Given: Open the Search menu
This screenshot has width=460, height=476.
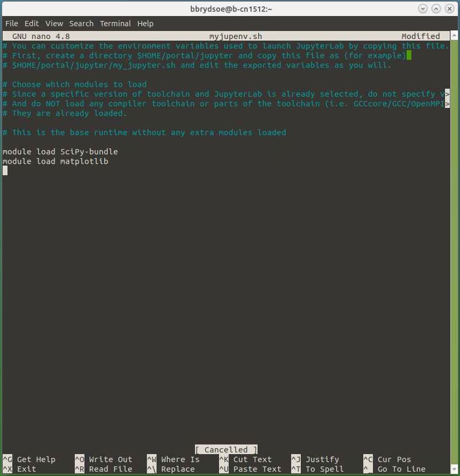Looking at the screenshot, I should (x=81, y=24).
